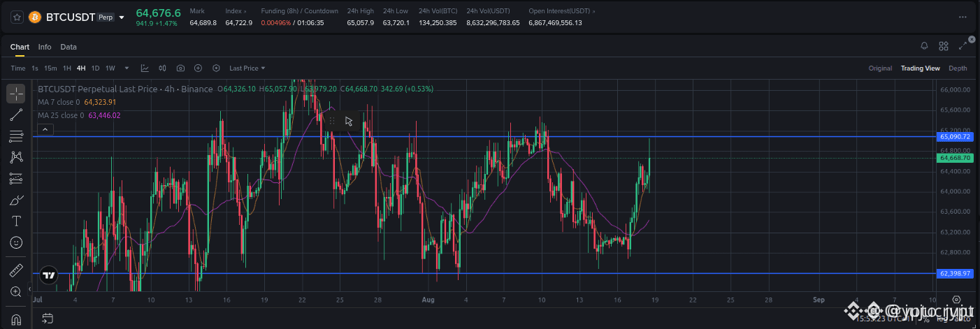Open the forecasting and measurement tools
The width and height of the screenshot is (980, 329).
coord(16,179)
